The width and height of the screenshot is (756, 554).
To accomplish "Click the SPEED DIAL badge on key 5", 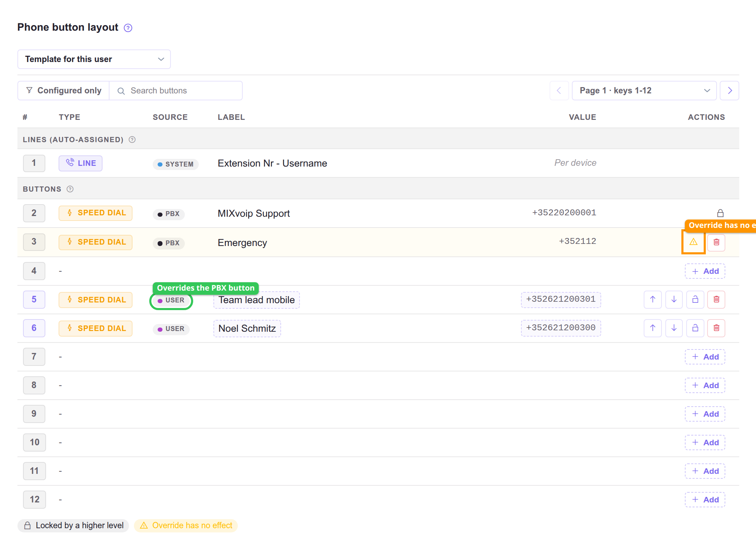I will (x=96, y=300).
